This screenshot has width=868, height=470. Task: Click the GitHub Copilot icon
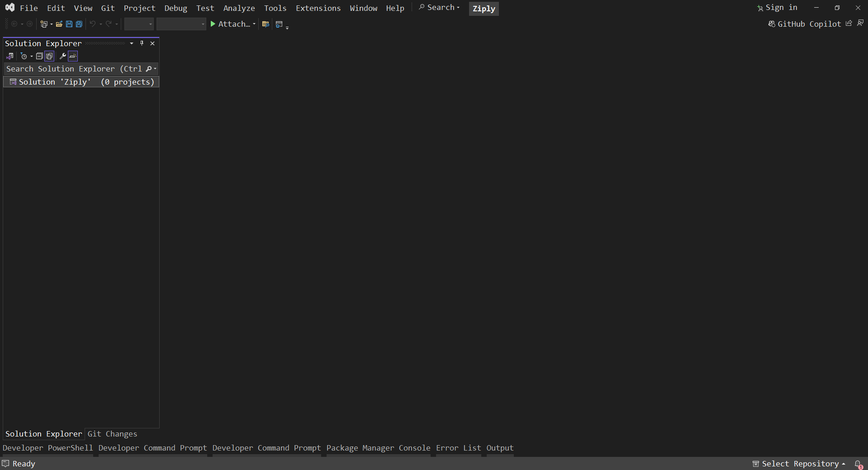(772, 24)
